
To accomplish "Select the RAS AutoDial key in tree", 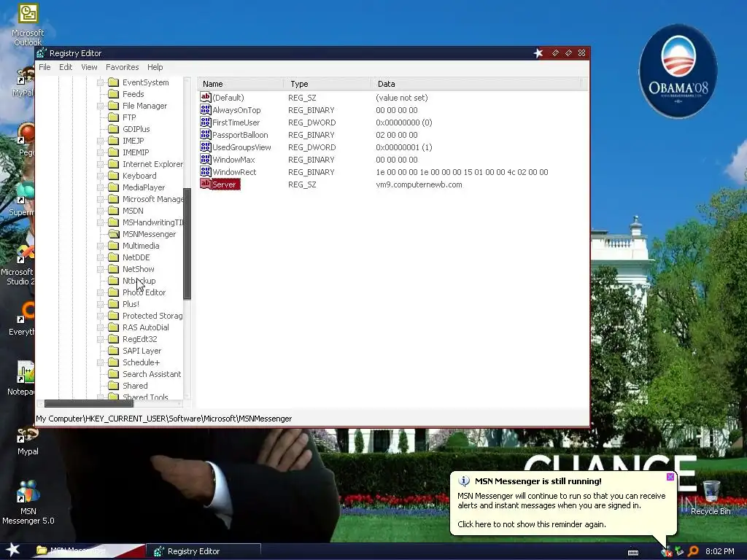I will pyautogui.click(x=146, y=327).
